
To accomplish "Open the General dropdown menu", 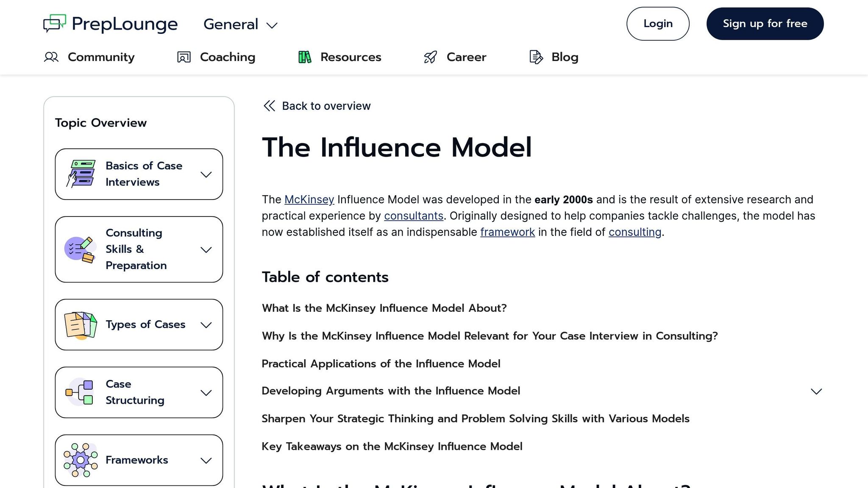I will point(240,24).
